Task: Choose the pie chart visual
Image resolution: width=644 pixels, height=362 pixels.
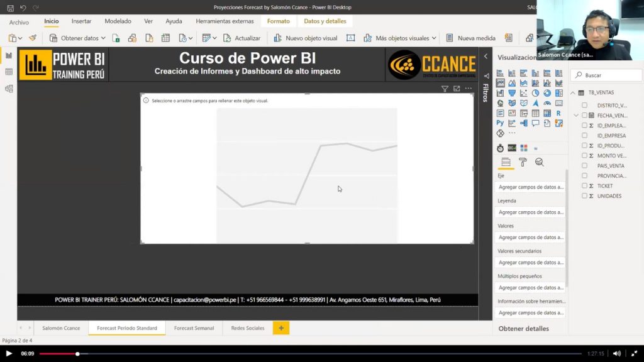Action: point(536,93)
